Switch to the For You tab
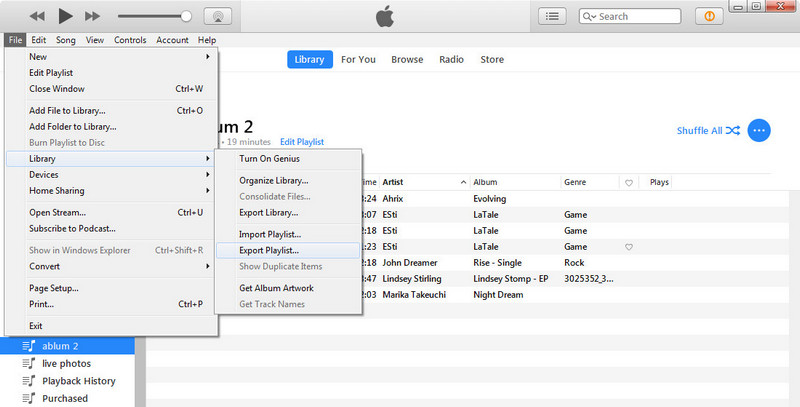Viewport: 800px width, 407px height. tap(358, 59)
